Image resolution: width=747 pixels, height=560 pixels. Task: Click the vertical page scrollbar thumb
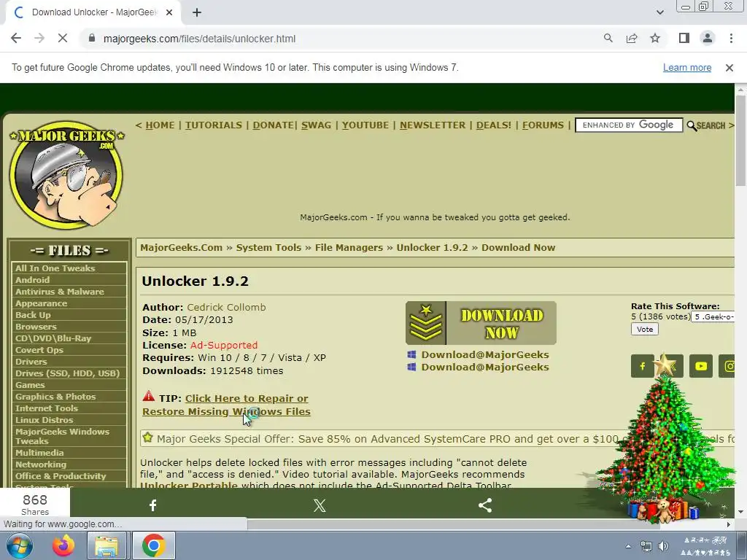coord(740,141)
